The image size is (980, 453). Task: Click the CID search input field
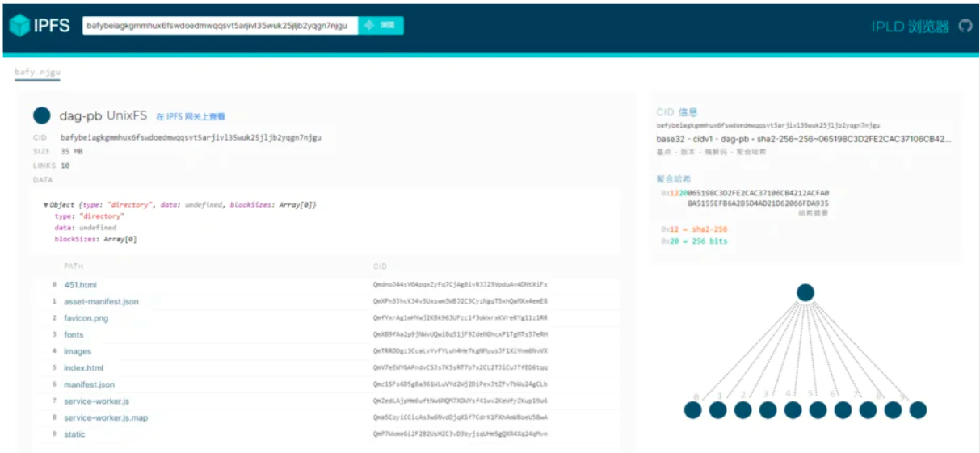(x=220, y=26)
